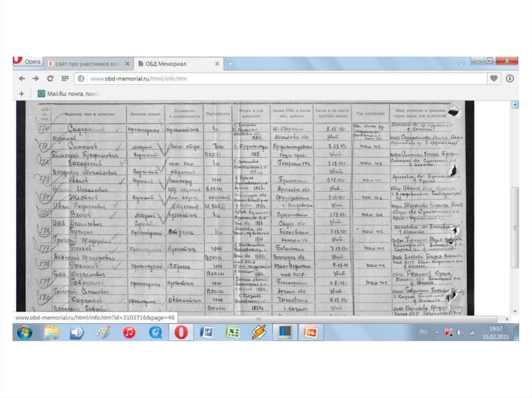Screen dimensions: 532x398
Task: Launch Excel from the taskbar
Action: tap(233, 332)
